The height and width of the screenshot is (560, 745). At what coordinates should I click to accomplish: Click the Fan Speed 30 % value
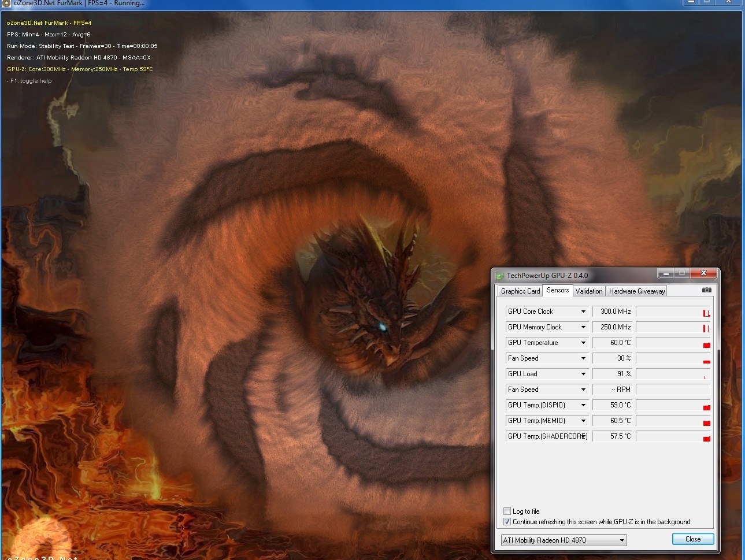pos(613,358)
